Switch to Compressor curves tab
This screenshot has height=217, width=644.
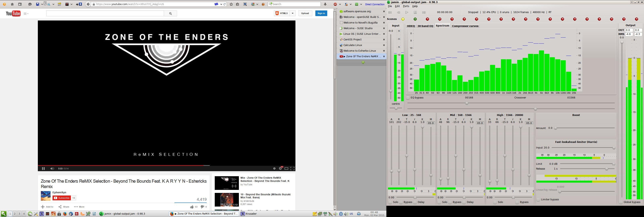click(465, 26)
